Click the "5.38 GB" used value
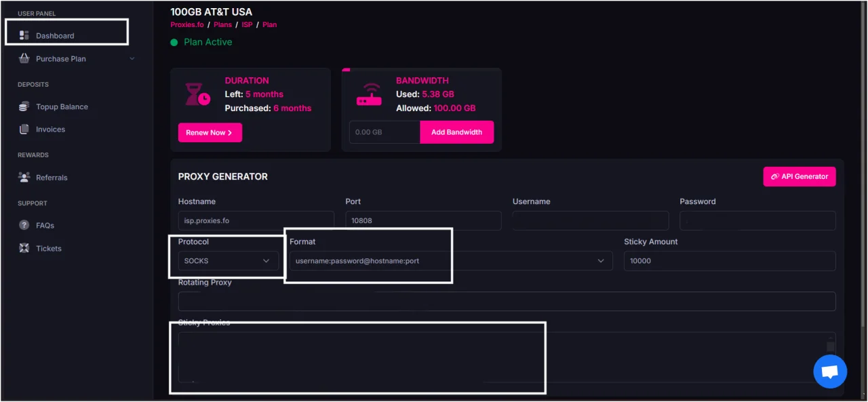Image resolution: width=868 pixels, height=402 pixels. (x=438, y=94)
